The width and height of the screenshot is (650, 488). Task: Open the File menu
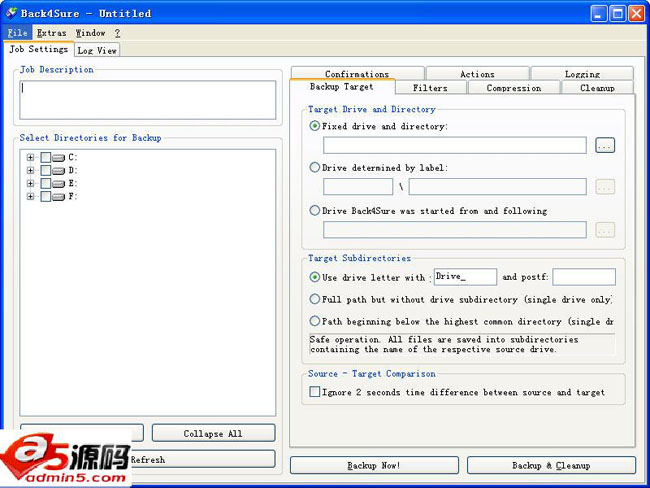(x=17, y=33)
